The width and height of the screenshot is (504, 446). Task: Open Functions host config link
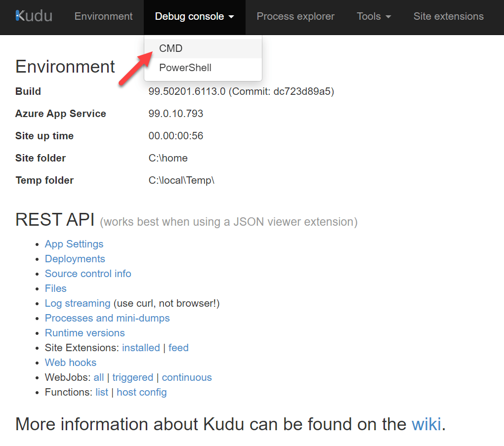click(142, 392)
